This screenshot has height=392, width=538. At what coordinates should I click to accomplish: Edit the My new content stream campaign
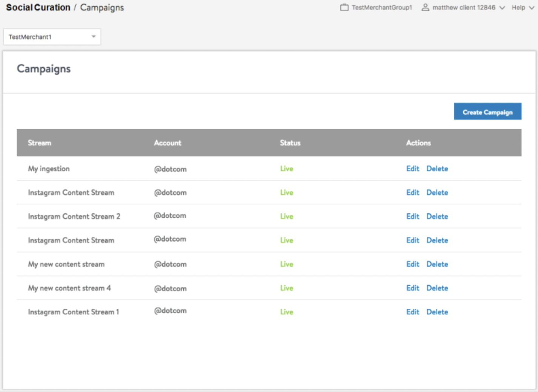(413, 264)
